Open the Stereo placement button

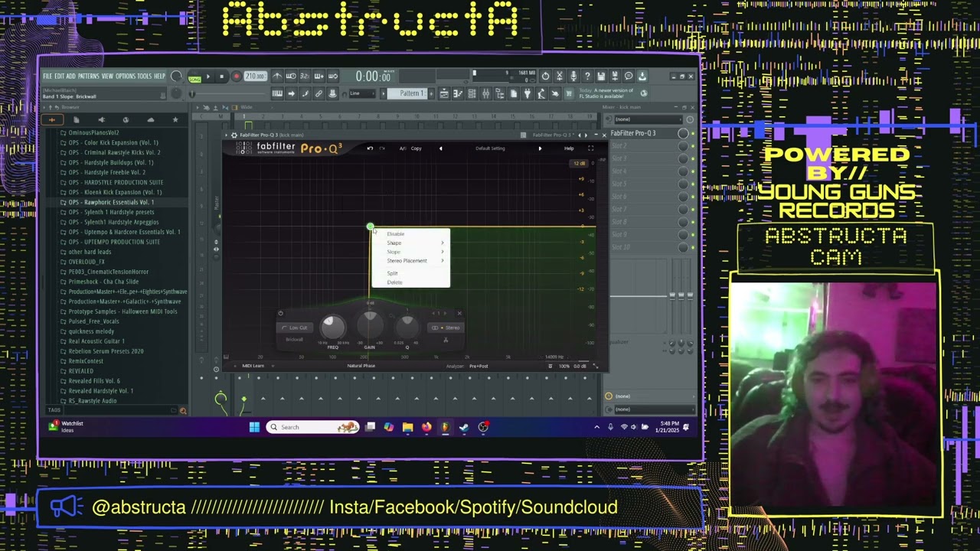(x=446, y=328)
